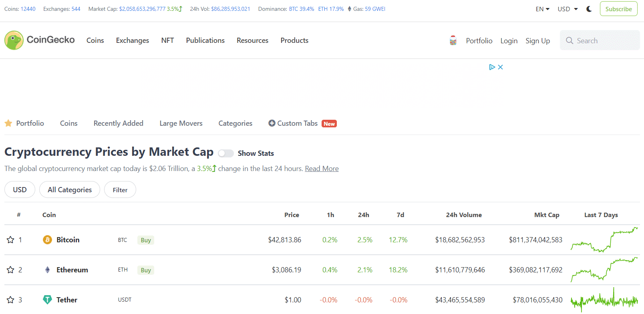Switch to the Categories tab
644x314 pixels.
click(x=235, y=123)
